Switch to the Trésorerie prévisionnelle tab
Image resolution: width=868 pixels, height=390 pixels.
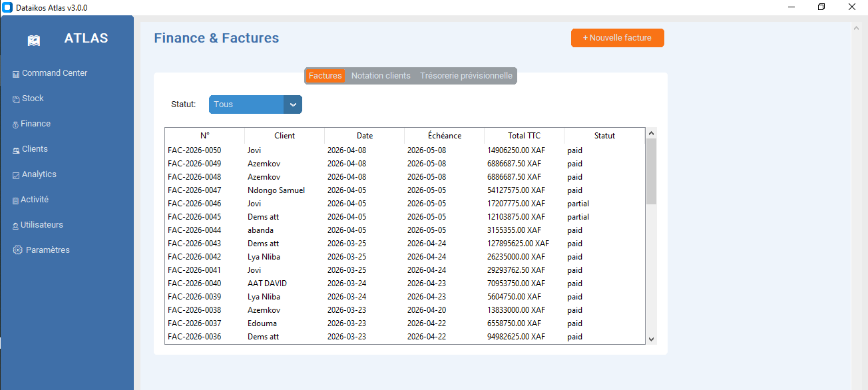tap(466, 76)
